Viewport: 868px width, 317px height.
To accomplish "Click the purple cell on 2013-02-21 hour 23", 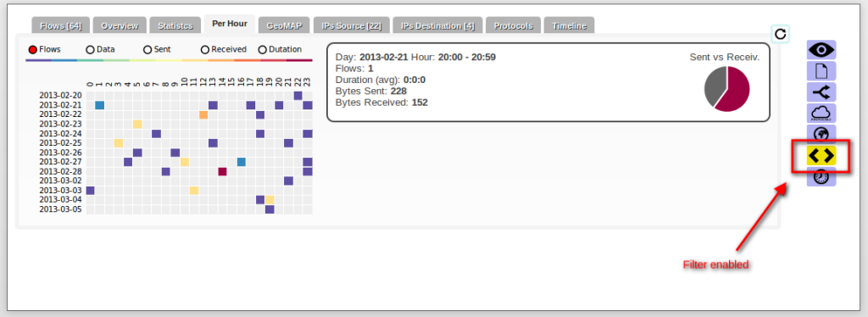I will pyautogui.click(x=307, y=105).
